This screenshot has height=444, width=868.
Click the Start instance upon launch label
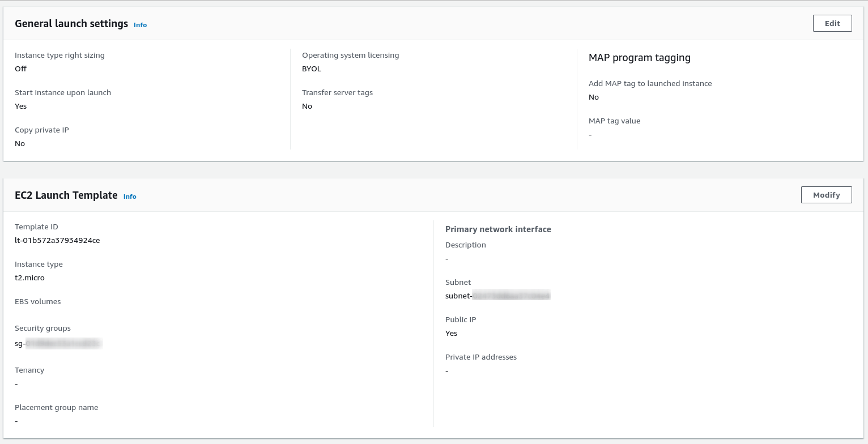(63, 93)
